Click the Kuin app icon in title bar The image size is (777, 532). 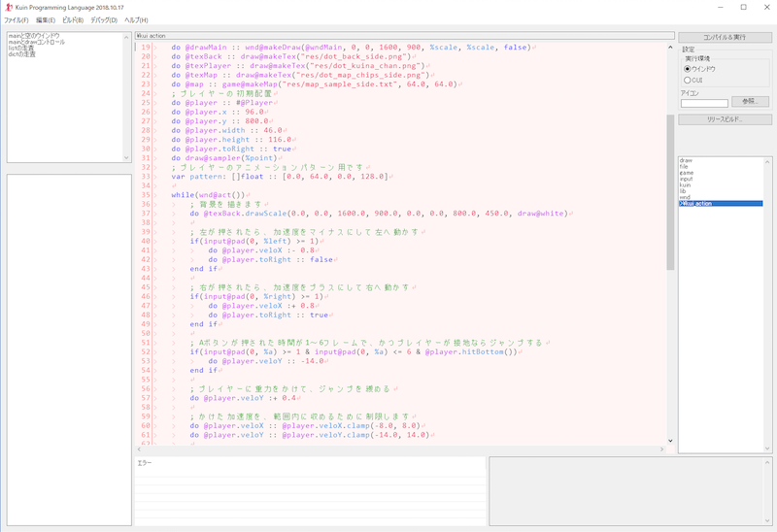coord(9,8)
